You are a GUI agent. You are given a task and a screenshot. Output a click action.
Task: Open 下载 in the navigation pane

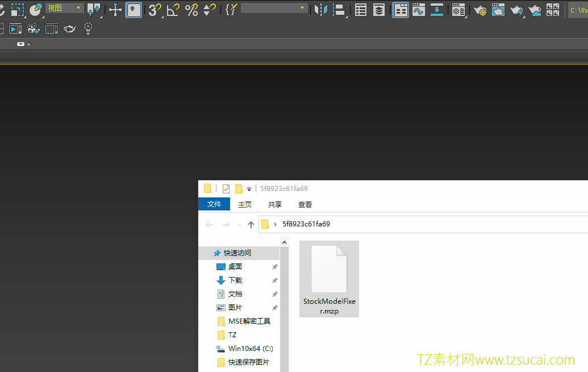click(x=235, y=280)
